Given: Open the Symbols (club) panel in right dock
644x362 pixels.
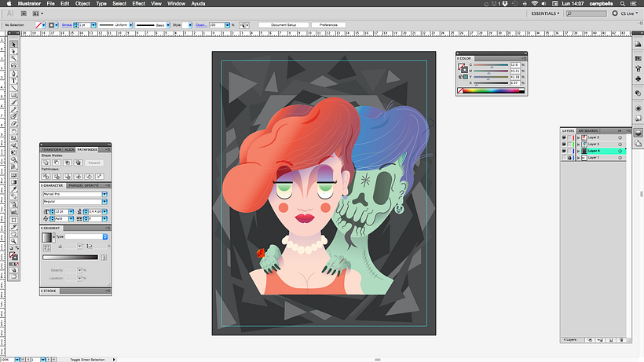Looking at the screenshot, I should click(x=638, y=79).
